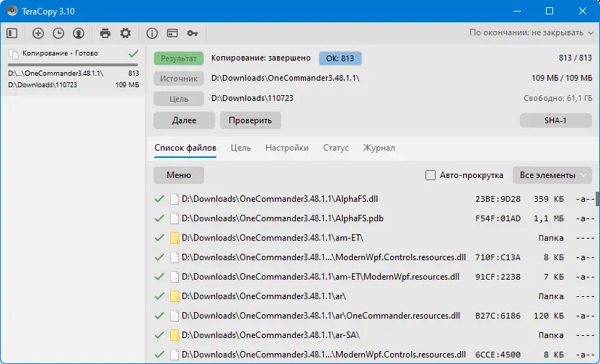Click the folder icon of the ar\ row
This screenshot has height=364, width=600.
175,296
